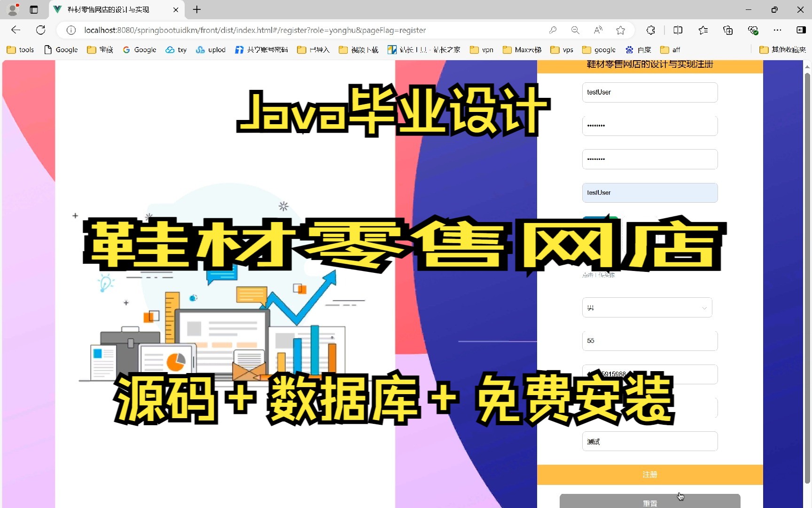
Task: Open the tools bookmark folder
Action: point(20,50)
